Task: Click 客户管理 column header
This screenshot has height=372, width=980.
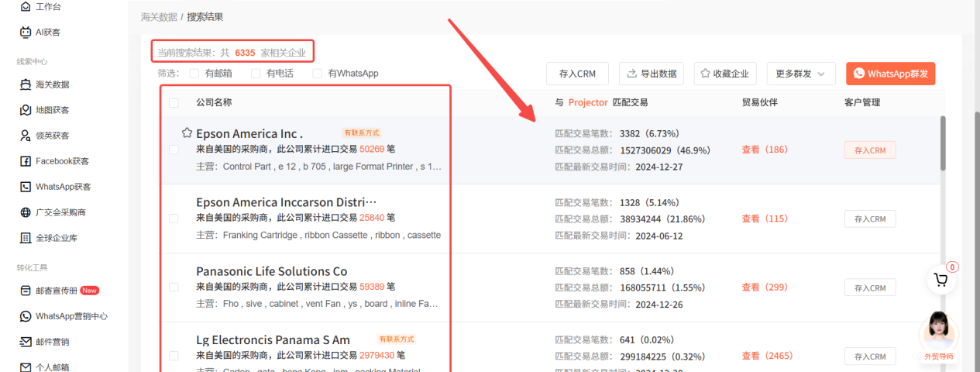Action: pyautogui.click(x=862, y=102)
